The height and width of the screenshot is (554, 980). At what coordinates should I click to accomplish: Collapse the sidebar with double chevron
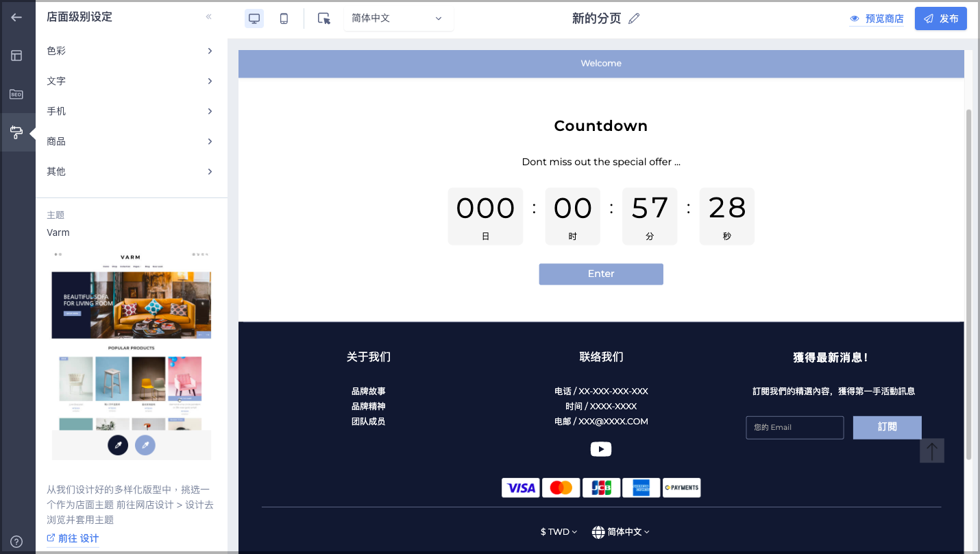tap(209, 17)
